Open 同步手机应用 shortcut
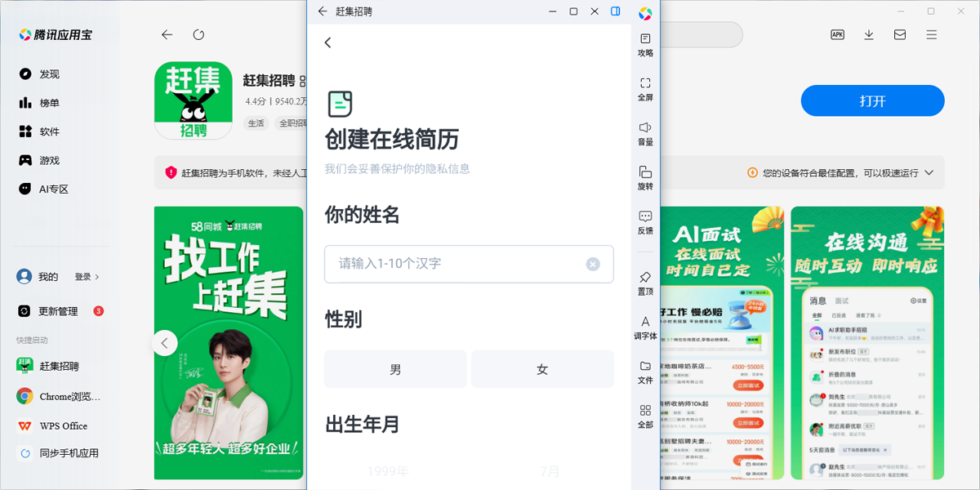 pos(58,452)
